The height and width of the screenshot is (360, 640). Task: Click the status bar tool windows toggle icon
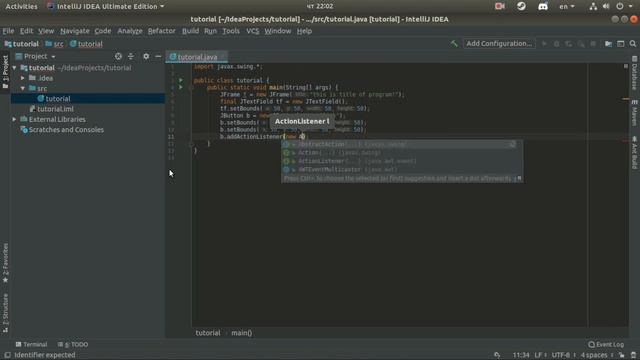click(x=7, y=355)
